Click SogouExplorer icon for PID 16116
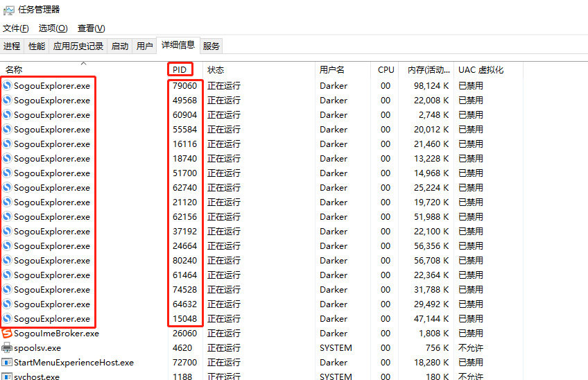This screenshot has width=588, height=380. 7,144
